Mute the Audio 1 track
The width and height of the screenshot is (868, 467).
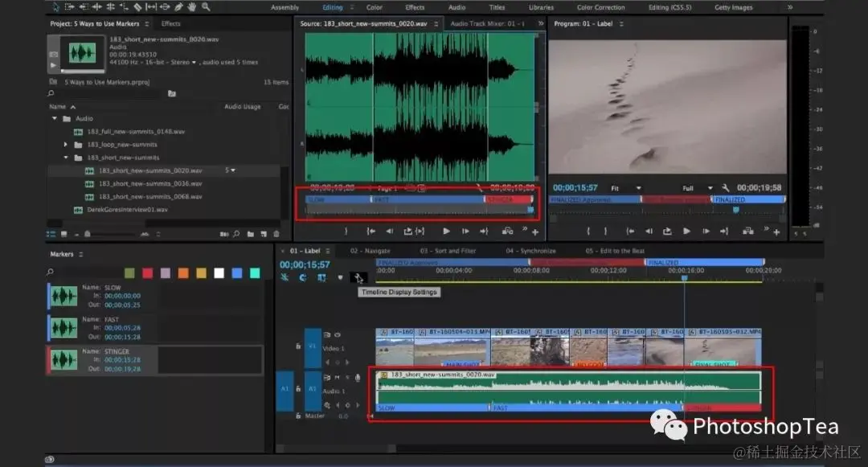click(x=337, y=377)
